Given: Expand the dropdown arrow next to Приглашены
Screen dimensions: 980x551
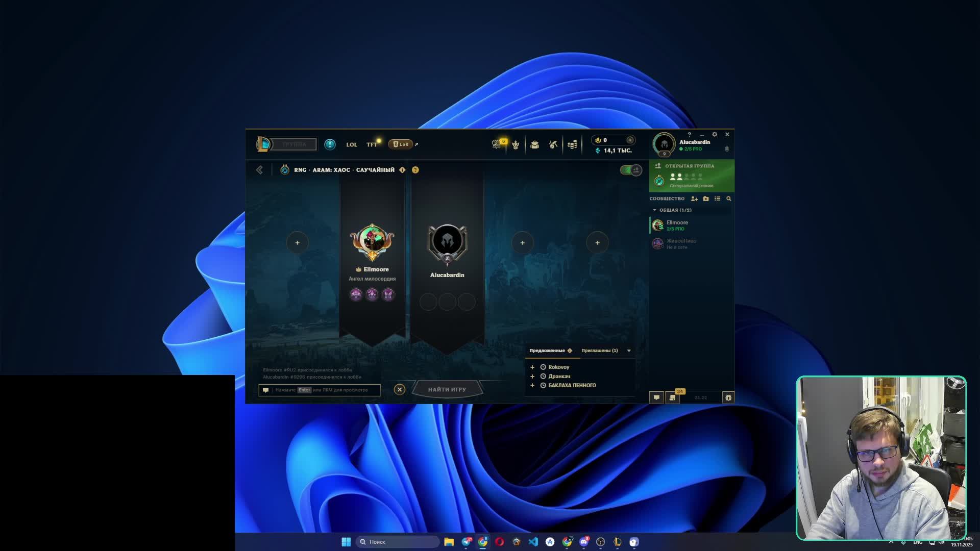Looking at the screenshot, I should [629, 351].
